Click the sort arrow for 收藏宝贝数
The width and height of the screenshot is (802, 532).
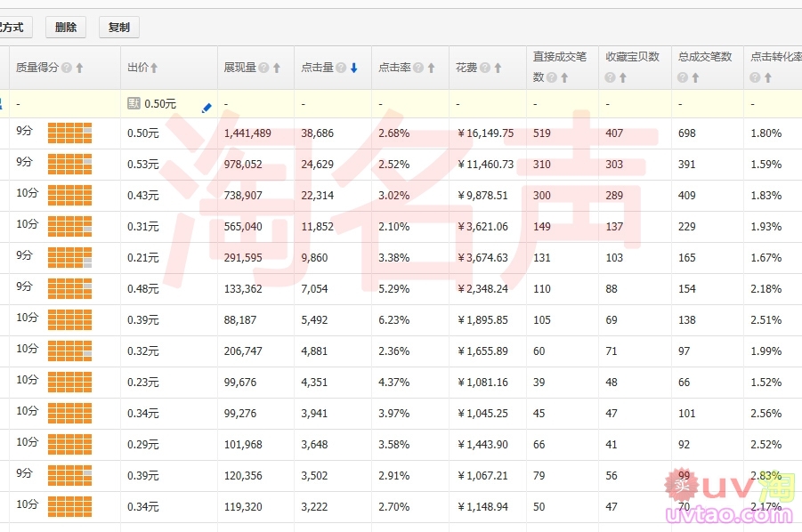click(622, 77)
